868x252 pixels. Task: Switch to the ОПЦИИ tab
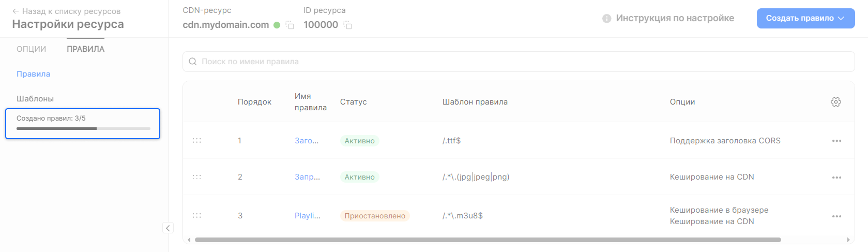31,49
